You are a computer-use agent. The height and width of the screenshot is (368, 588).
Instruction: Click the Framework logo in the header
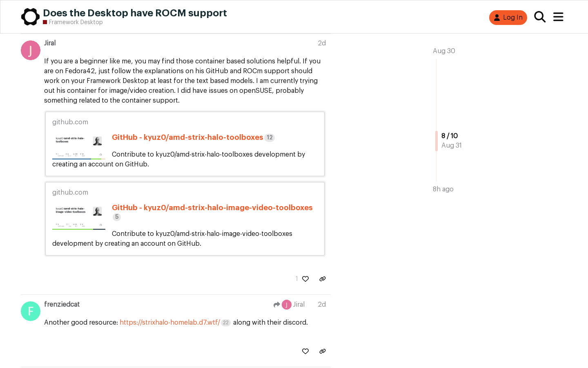30,17
